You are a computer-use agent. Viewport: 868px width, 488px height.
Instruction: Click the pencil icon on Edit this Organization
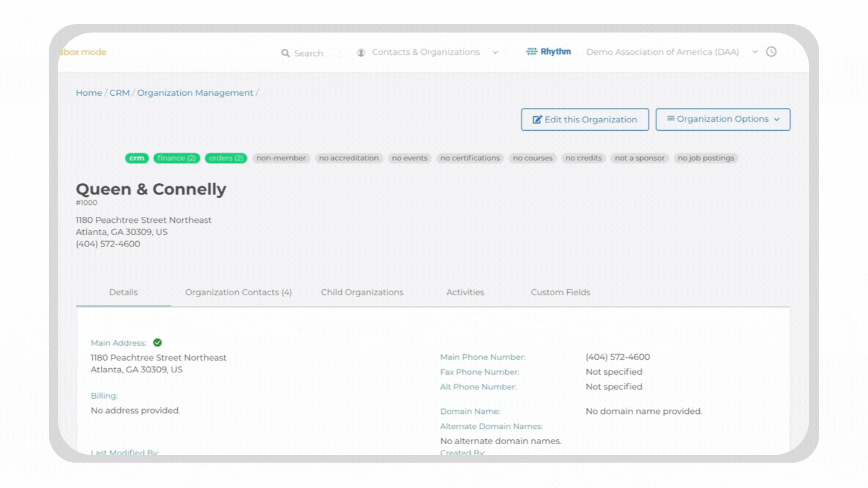536,119
